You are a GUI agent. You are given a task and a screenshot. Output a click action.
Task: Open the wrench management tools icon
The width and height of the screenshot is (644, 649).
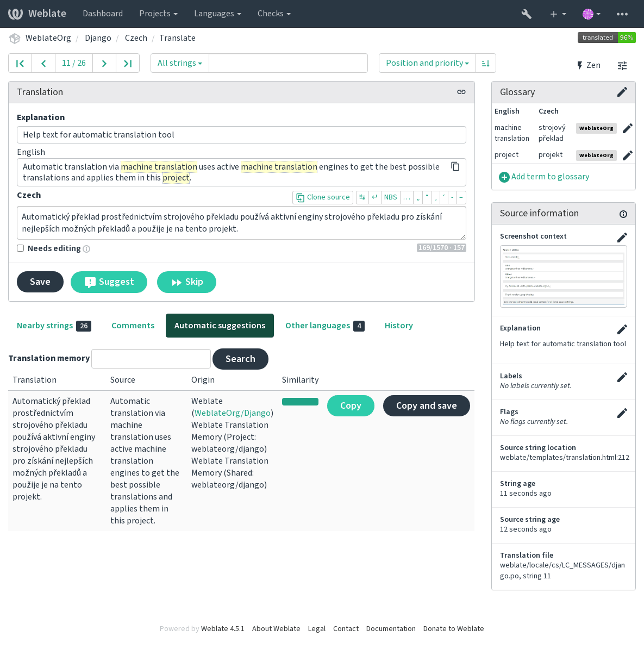point(526,14)
